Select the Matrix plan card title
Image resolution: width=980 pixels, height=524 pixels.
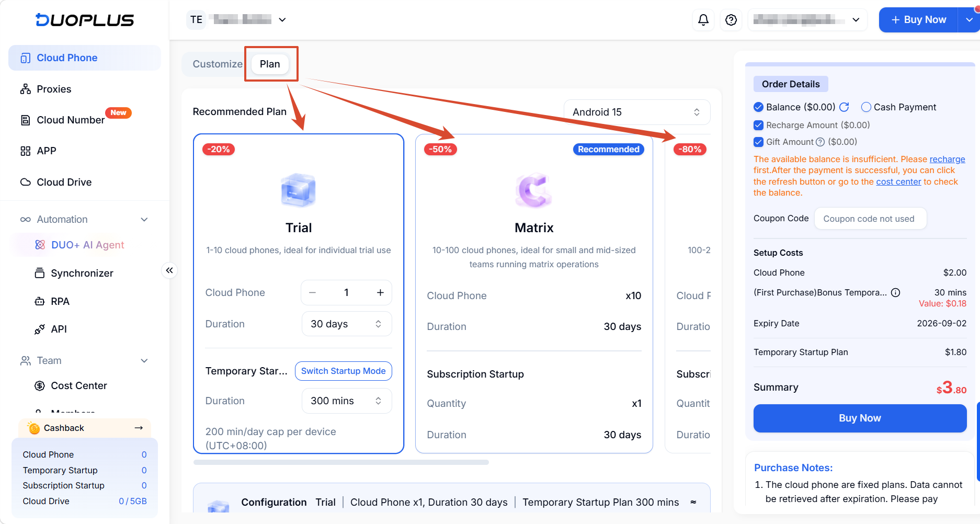click(534, 228)
